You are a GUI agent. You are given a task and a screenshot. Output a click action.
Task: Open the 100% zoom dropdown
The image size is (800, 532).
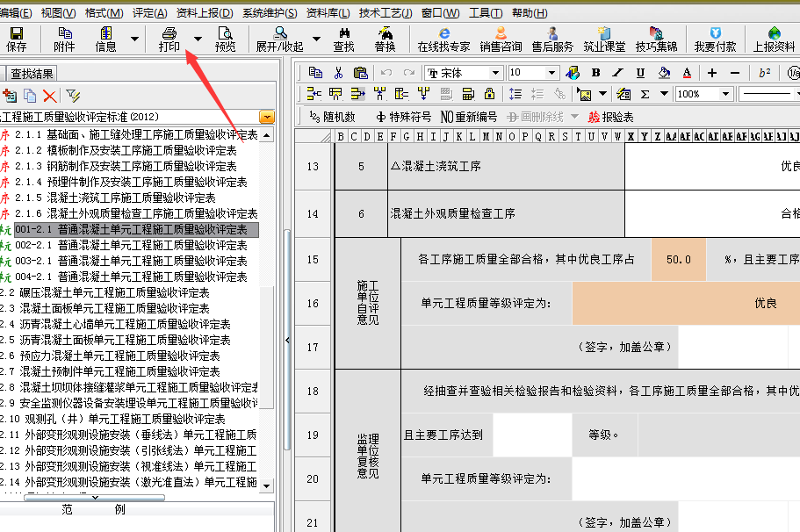(x=725, y=94)
